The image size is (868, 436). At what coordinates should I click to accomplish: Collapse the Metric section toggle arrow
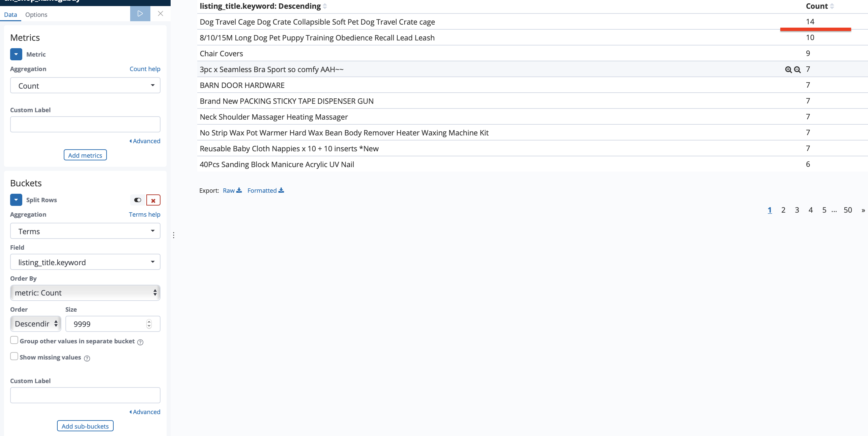tap(16, 54)
